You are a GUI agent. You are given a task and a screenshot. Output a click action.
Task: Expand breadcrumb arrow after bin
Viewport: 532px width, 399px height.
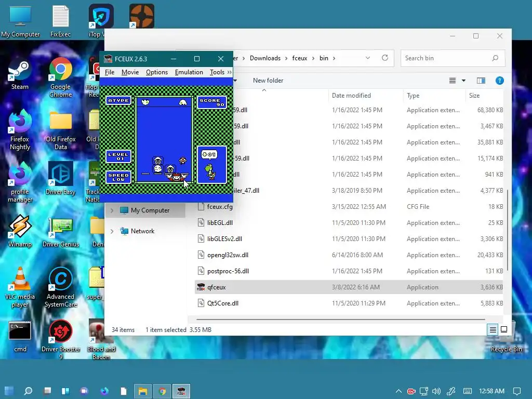[334, 58]
